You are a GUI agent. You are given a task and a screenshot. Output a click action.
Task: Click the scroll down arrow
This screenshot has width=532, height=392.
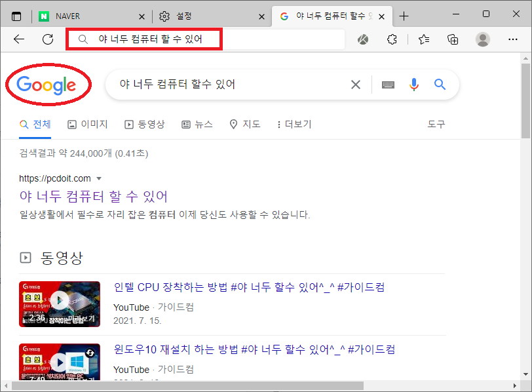click(x=525, y=374)
